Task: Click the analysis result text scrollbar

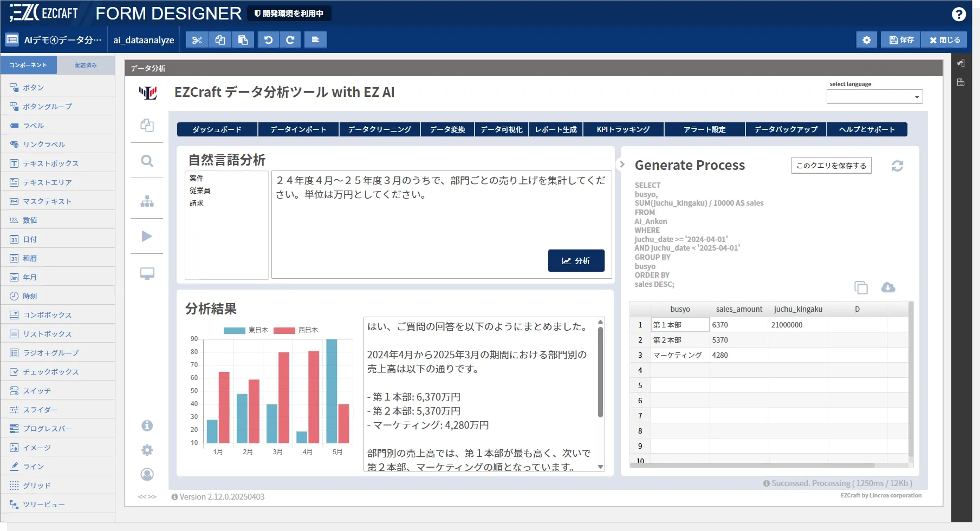Action: [600, 372]
